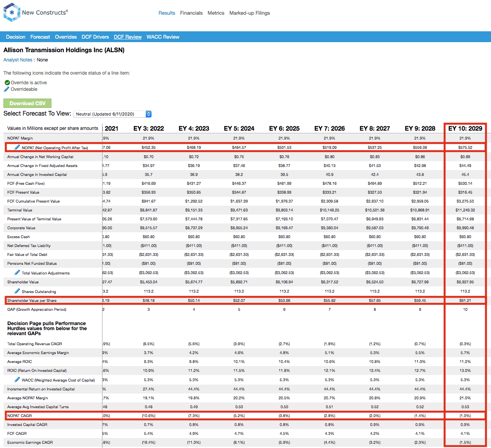Click the 'EY 3: 2022' column header

pos(148,128)
